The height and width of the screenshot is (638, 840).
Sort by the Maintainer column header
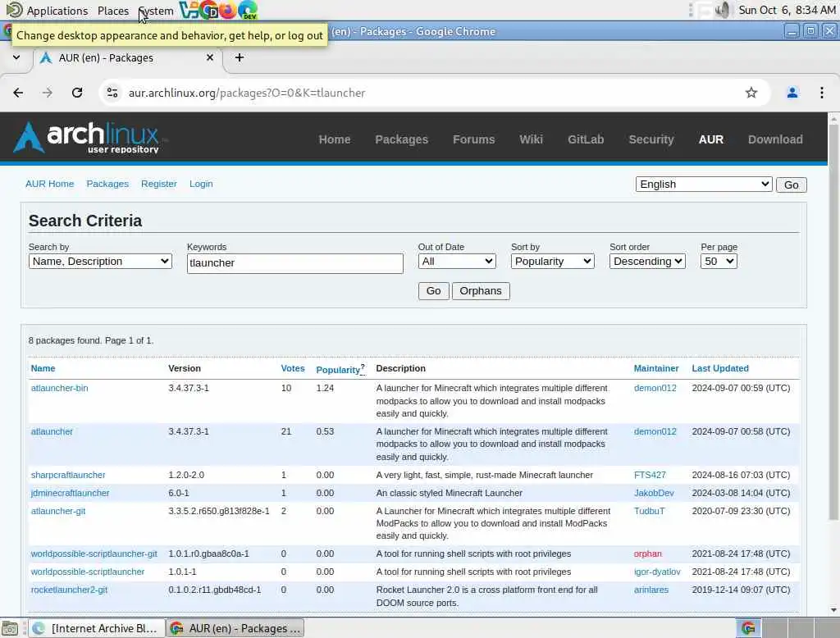(656, 368)
